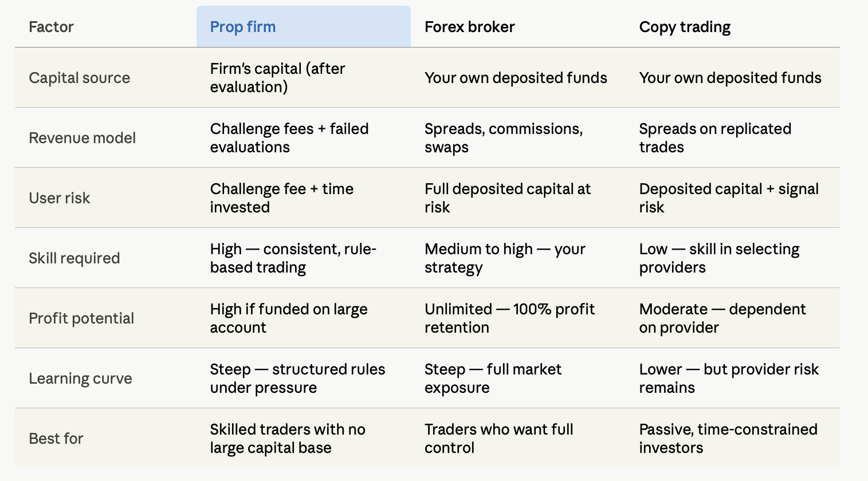Select the Profit potential row label

[81, 318]
